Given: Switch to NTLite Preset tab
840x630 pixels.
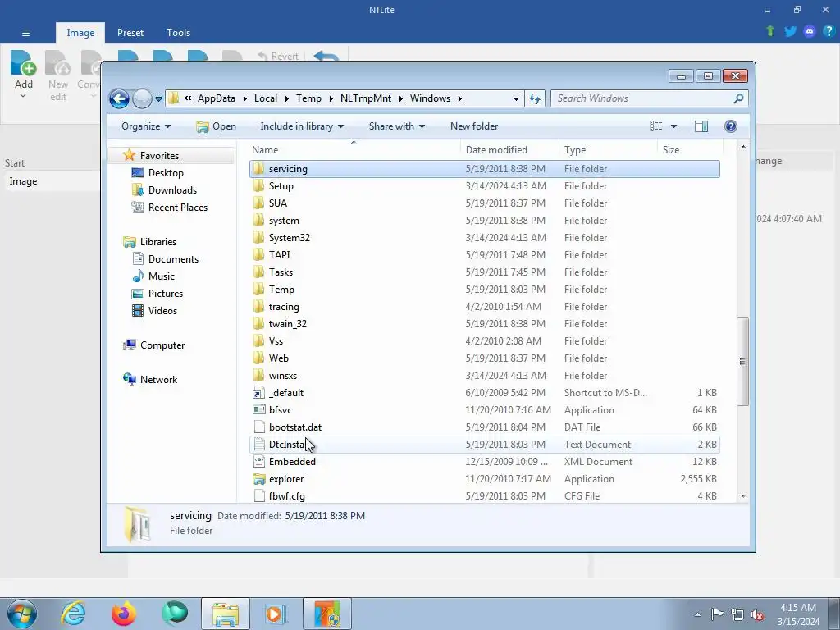Looking at the screenshot, I should (130, 33).
